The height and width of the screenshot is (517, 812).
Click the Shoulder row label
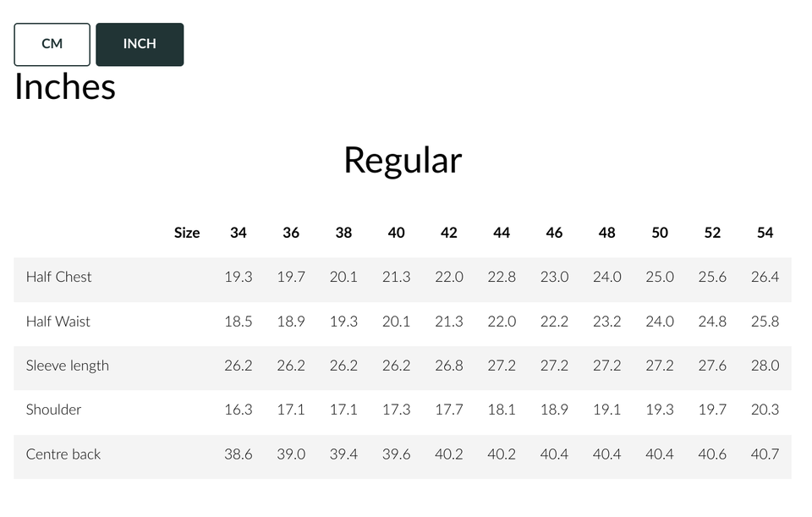(x=54, y=410)
